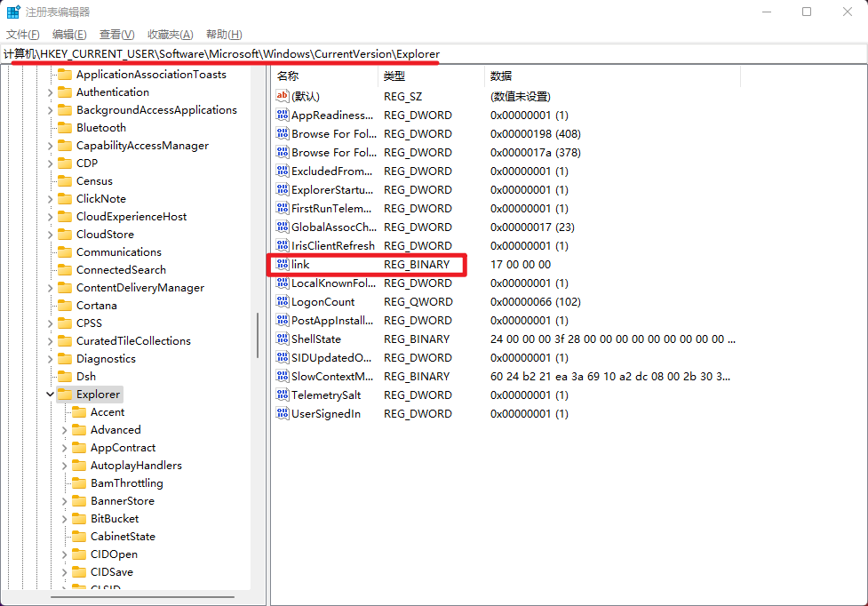The image size is (868, 606).
Task: Click the folder icon for Bluetooth key
Action: [x=65, y=128]
